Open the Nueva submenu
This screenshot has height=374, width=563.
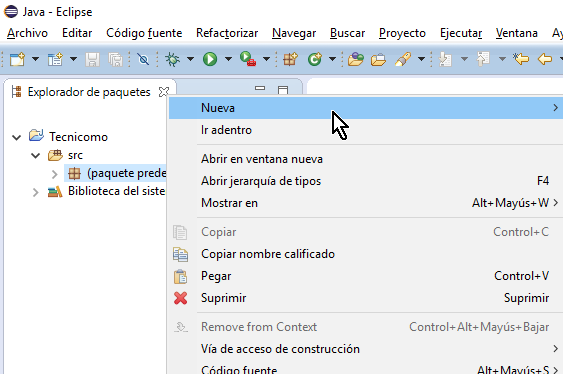pyautogui.click(x=366, y=108)
